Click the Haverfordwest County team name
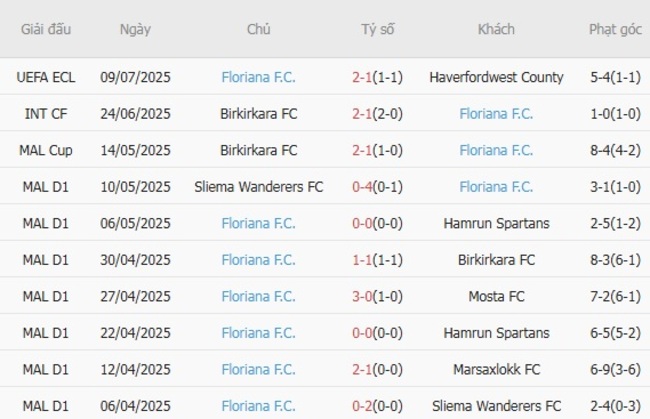This screenshot has height=419, width=650. pos(496,77)
